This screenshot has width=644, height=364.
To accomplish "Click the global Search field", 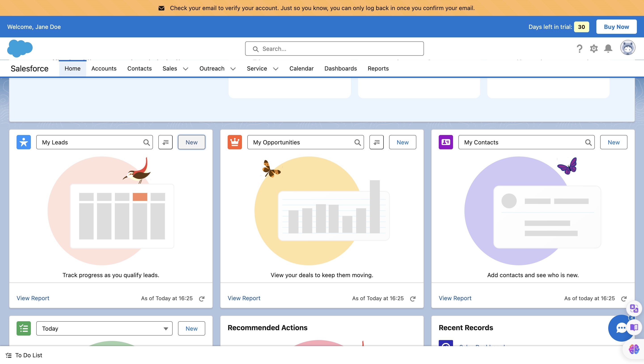I will pyautogui.click(x=334, y=49).
